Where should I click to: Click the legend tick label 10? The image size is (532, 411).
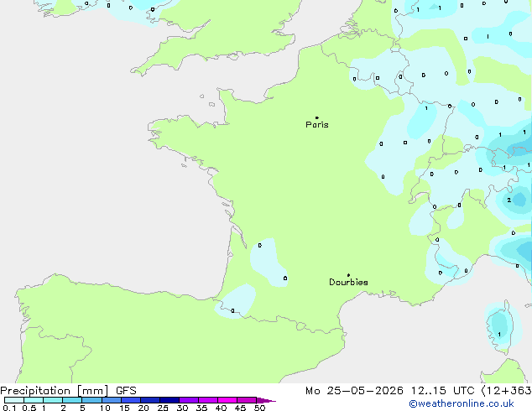click(105, 408)
